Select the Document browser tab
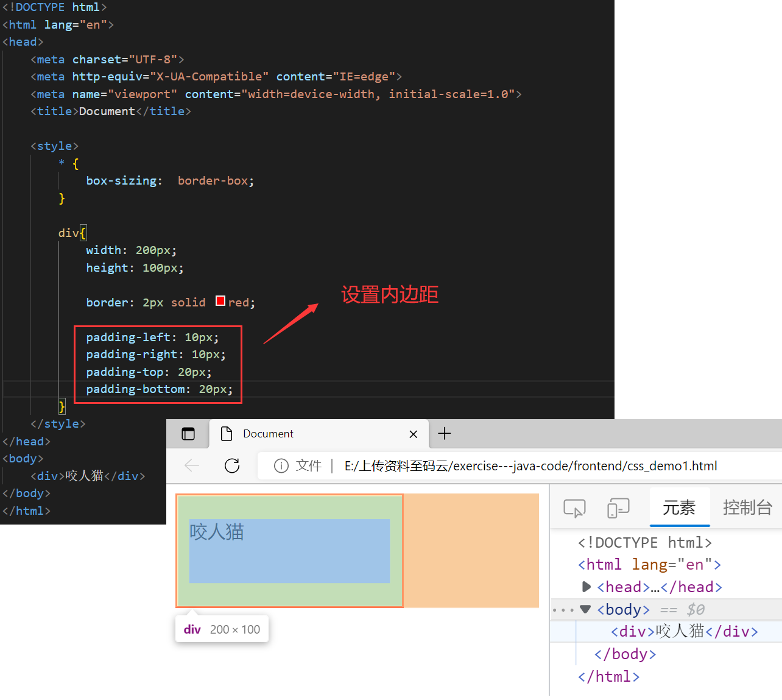The height and width of the screenshot is (700, 782). 319,434
